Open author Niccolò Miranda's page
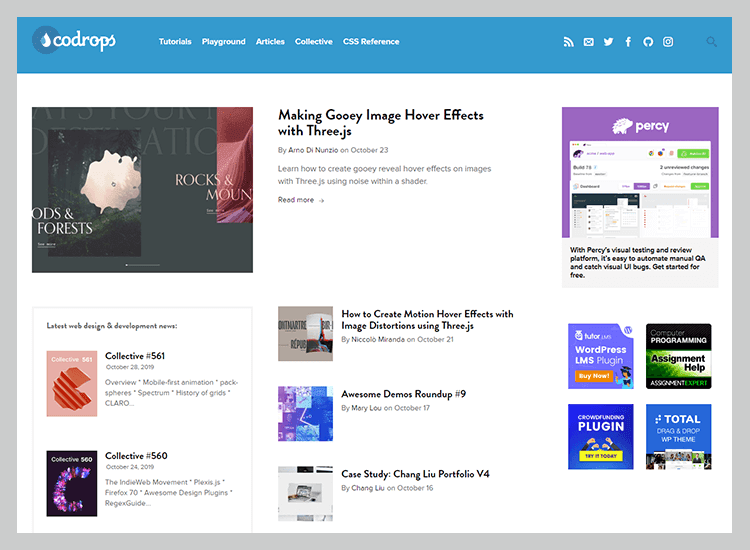750x550 pixels. pos(378,340)
